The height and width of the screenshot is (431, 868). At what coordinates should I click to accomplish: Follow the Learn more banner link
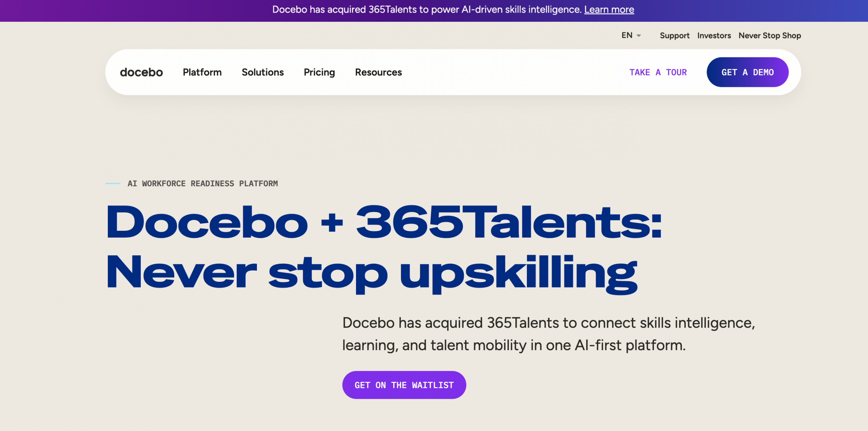609,10
